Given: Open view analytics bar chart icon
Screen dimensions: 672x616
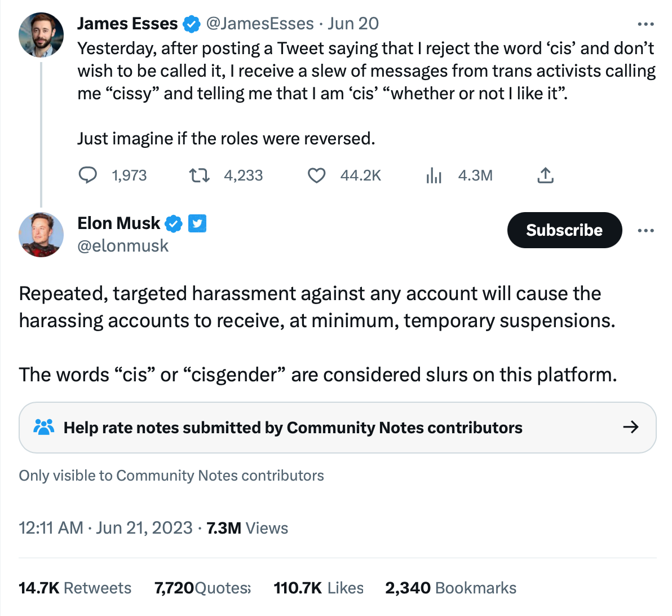Looking at the screenshot, I should click(x=434, y=175).
